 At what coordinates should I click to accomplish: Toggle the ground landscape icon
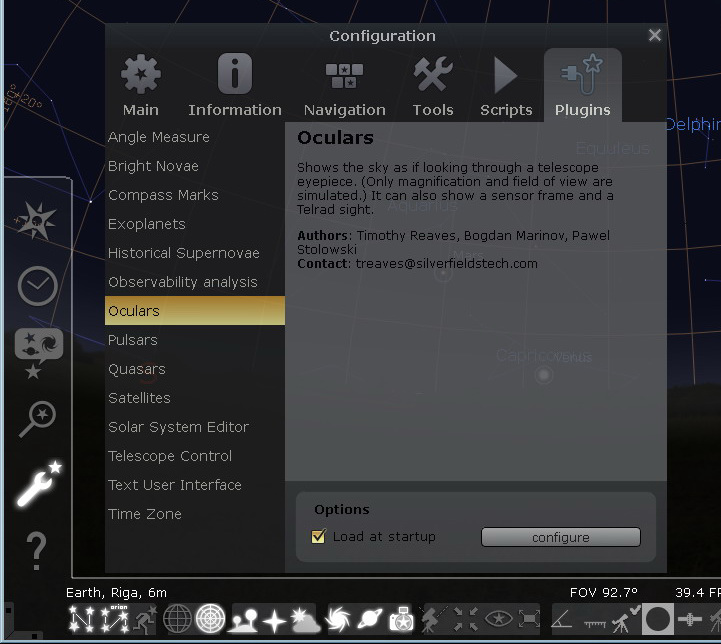(x=244, y=620)
